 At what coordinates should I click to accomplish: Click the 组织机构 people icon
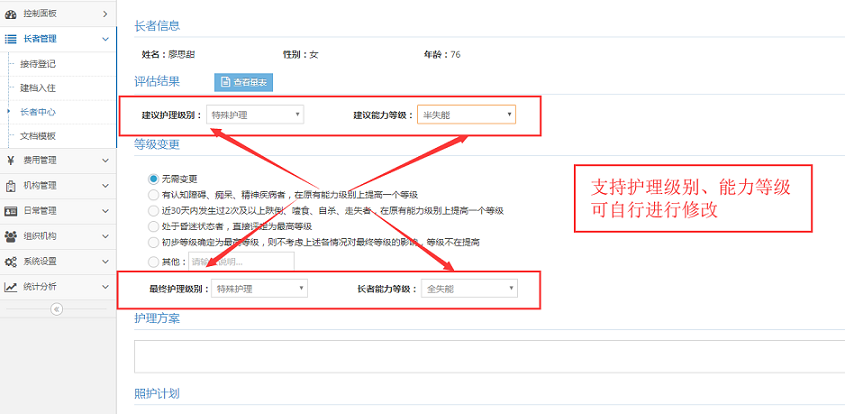(x=11, y=236)
